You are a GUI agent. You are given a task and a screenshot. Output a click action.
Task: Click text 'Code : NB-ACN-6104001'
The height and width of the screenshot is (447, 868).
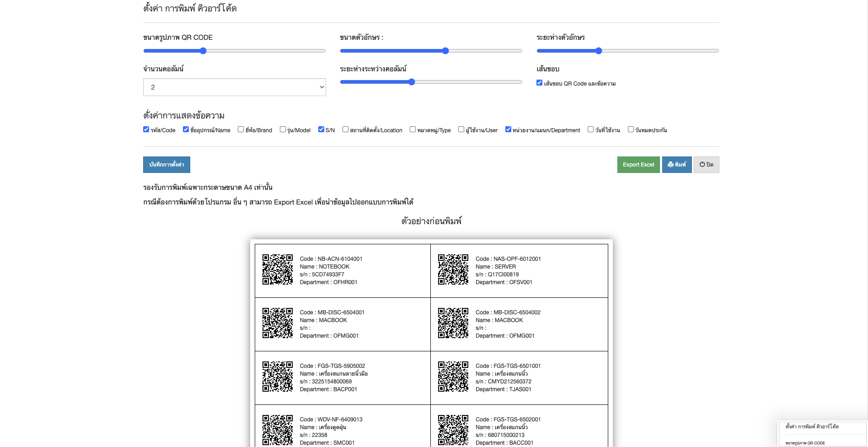[331, 259]
